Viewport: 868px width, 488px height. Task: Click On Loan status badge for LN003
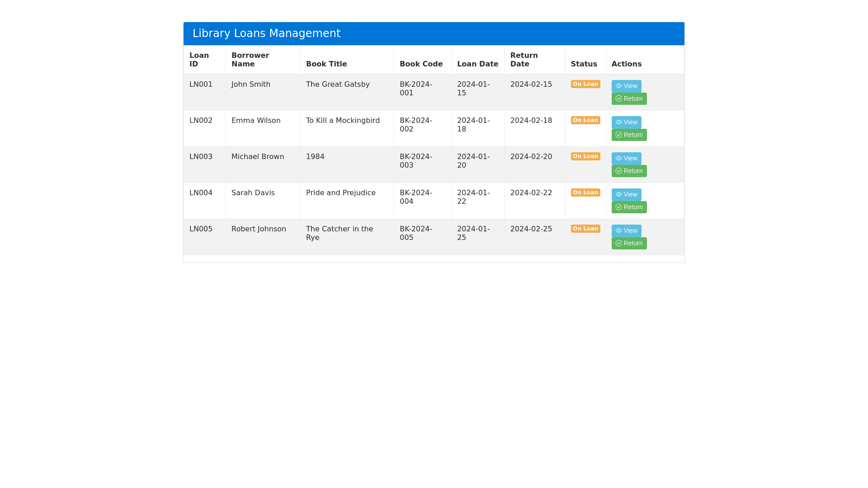click(585, 156)
